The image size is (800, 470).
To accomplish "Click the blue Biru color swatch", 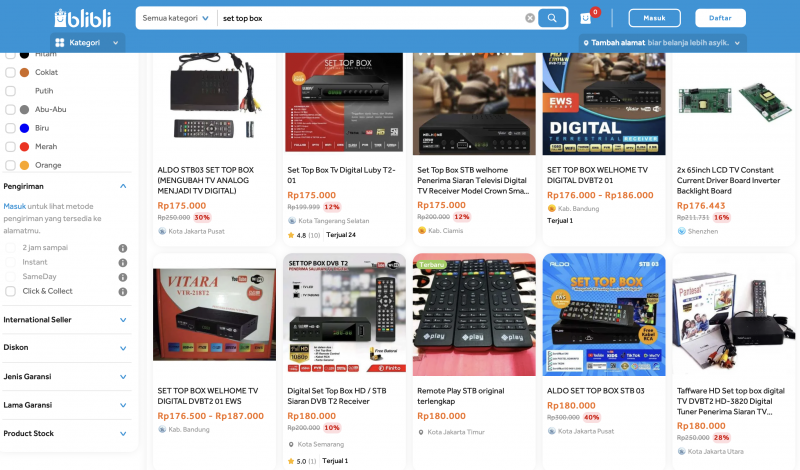I will pos(24,128).
